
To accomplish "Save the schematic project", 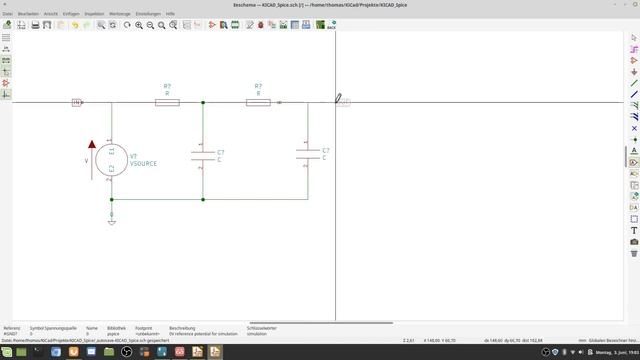I will (x=7, y=25).
